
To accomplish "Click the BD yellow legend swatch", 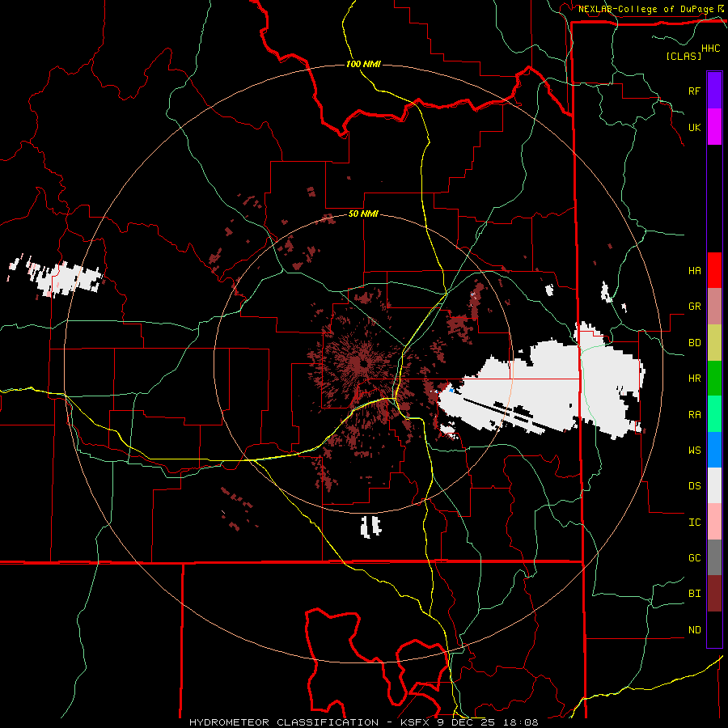I will tap(714, 342).
